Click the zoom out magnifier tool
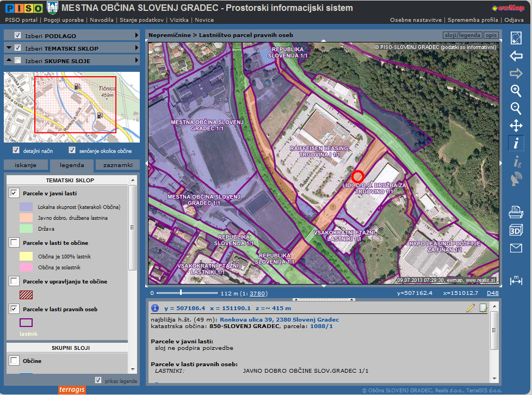Screen dimensions: 532x395 click(515, 108)
